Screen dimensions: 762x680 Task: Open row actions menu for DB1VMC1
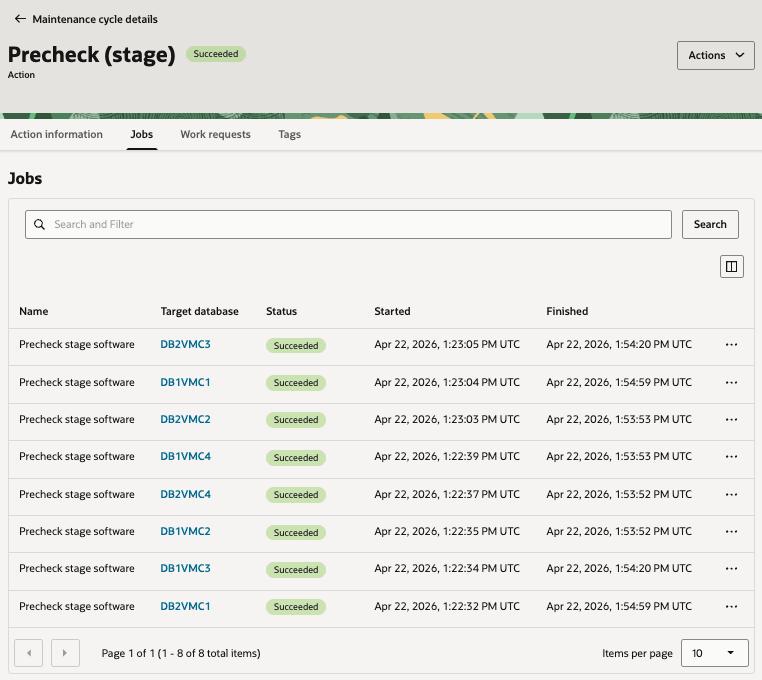tap(731, 383)
